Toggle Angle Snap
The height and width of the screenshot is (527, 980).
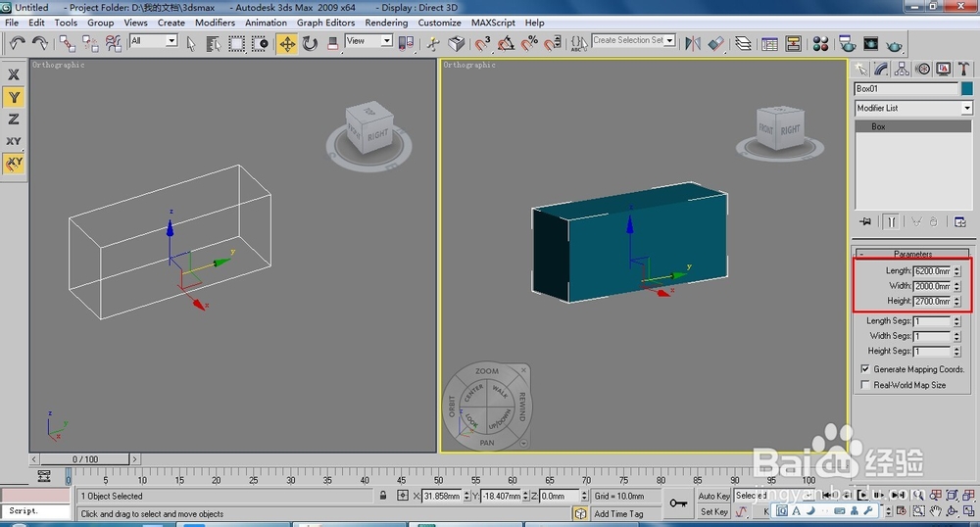[506, 43]
